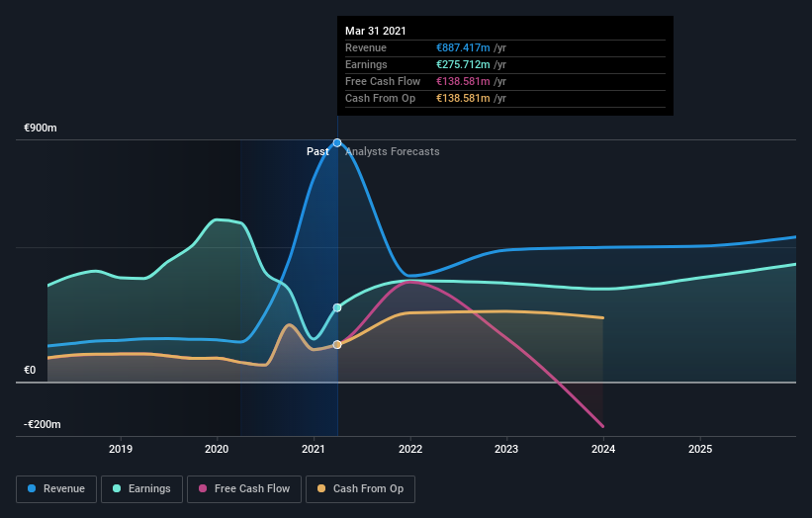The width and height of the screenshot is (812, 518).
Task: Click the Free Cash Flow €138.581m value
Action: (x=463, y=81)
